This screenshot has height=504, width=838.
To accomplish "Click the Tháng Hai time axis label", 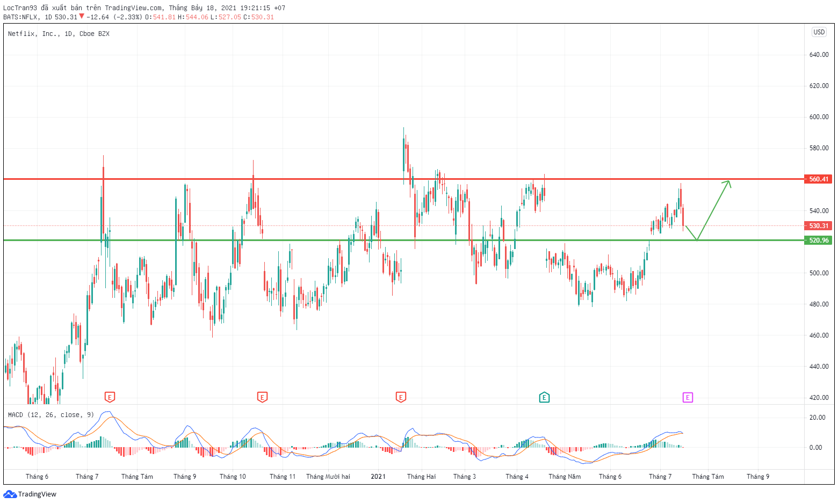I will (x=422, y=477).
